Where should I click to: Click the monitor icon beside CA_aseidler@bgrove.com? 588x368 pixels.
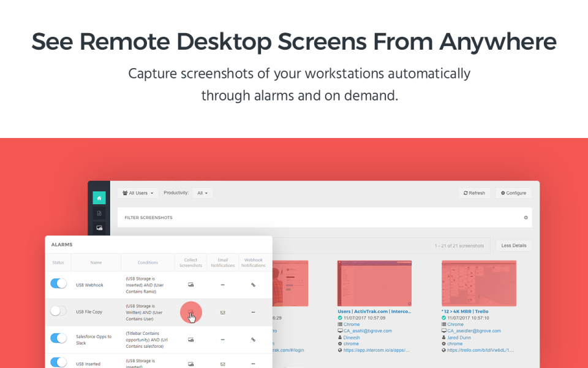pyautogui.click(x=443, y=331)
